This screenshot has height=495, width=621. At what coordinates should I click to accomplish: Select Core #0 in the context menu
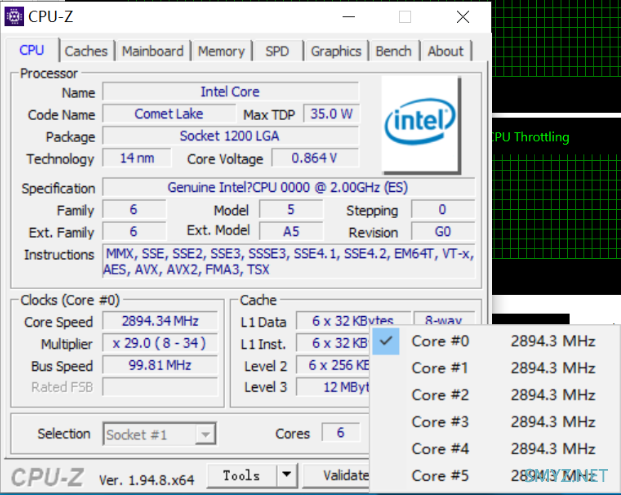point(495,341)
